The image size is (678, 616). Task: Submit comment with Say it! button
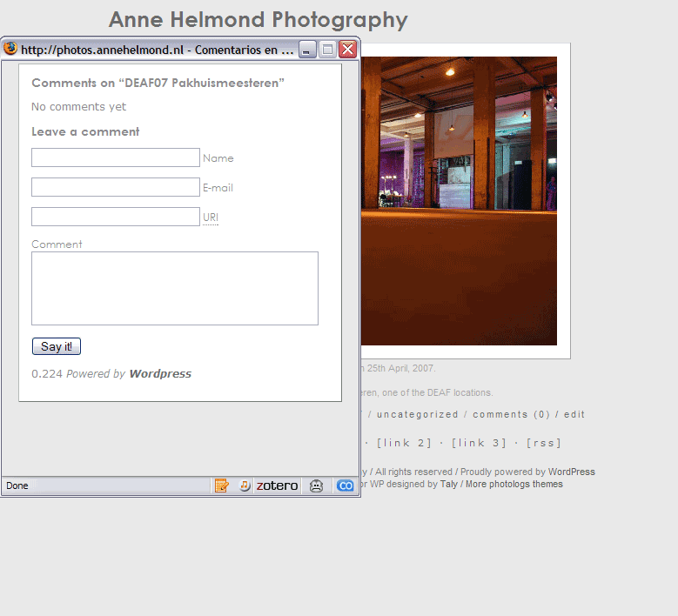(x=57, y=346)
